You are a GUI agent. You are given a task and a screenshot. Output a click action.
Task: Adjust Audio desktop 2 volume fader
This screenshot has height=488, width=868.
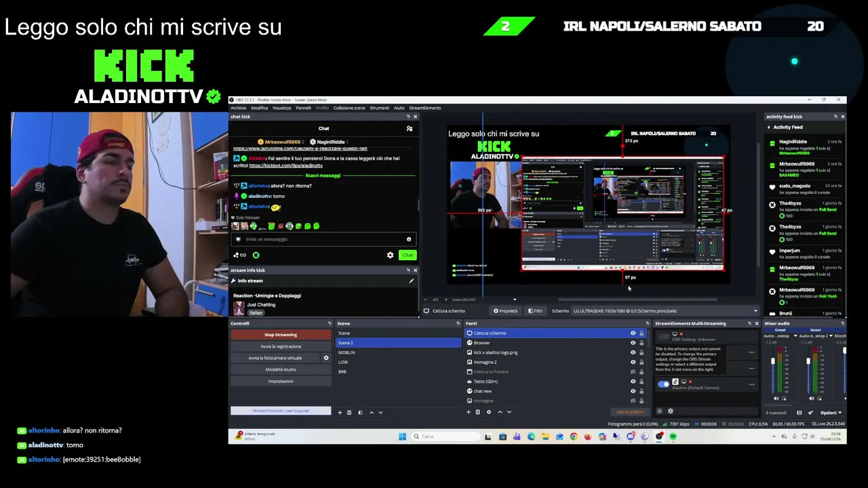pyautogui.click(x=808, y=363)
